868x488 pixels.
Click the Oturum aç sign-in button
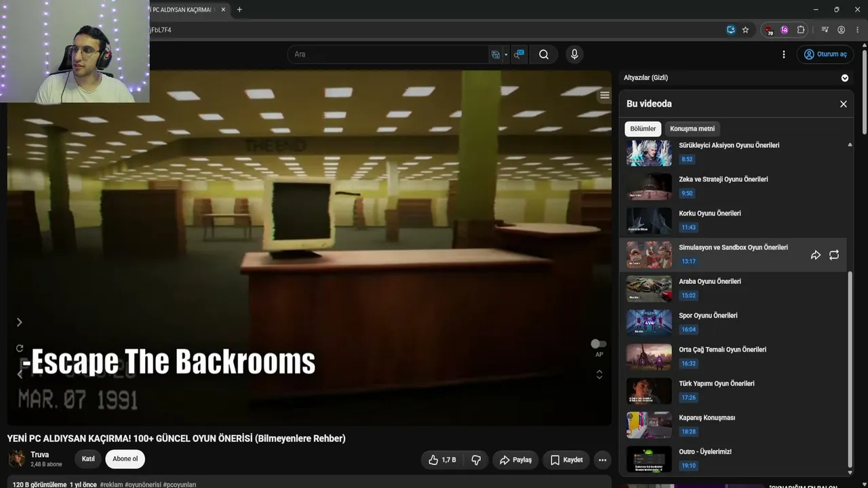825,54
